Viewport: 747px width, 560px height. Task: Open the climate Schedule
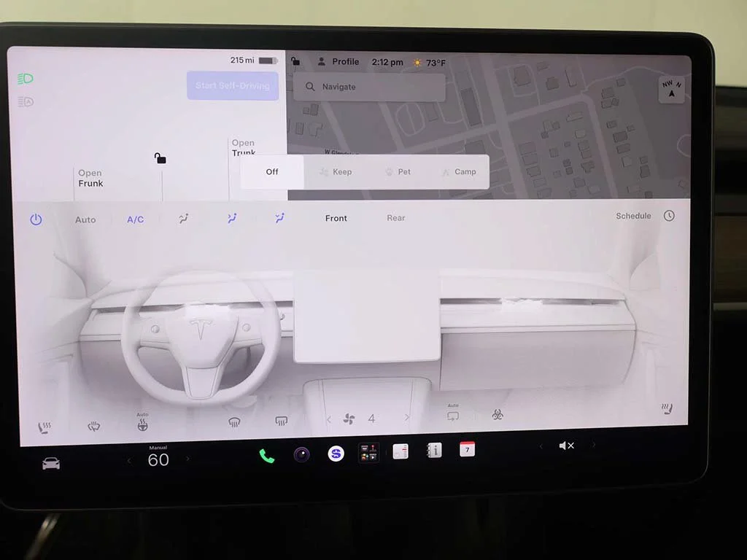[x=633, y=216]
